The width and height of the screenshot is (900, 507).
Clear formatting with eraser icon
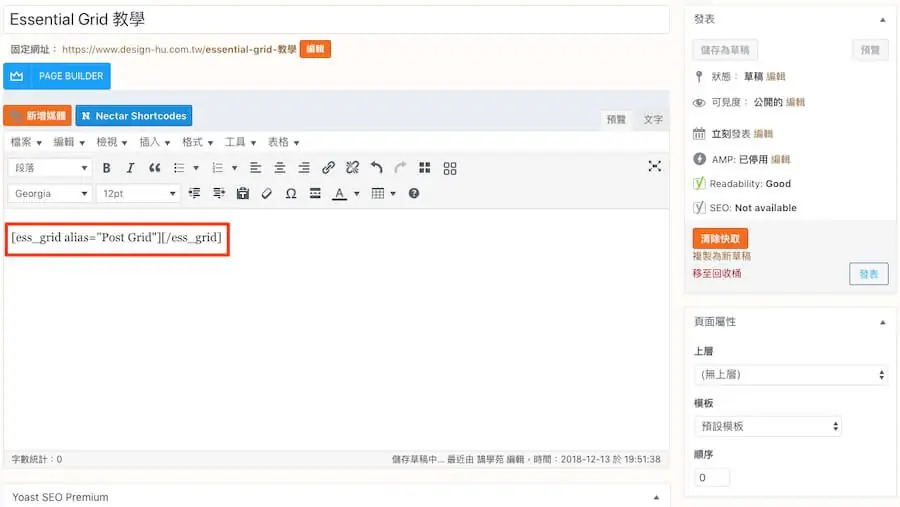(x=266, y=193)
